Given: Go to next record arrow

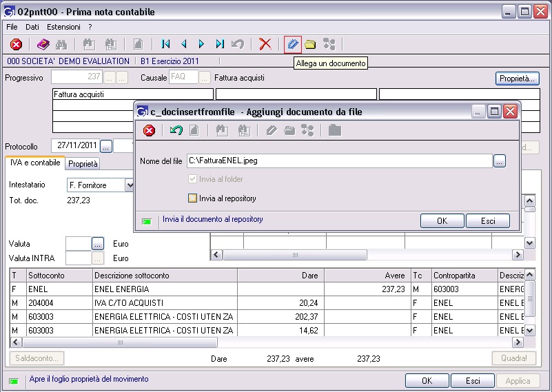Looking at the screenshot, I should [x=201, y=44].
